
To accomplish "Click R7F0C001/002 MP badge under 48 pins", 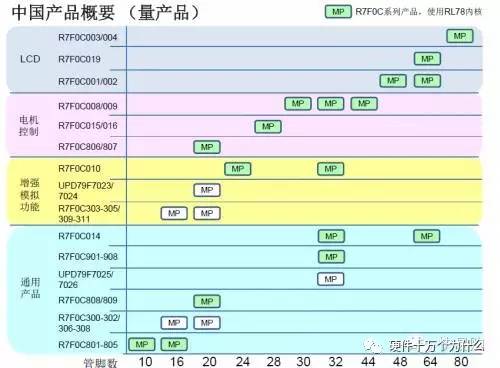I will 393,81.
